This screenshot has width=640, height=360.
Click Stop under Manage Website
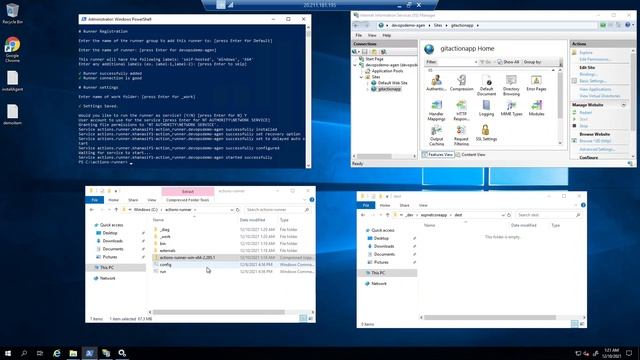(584, 126)
